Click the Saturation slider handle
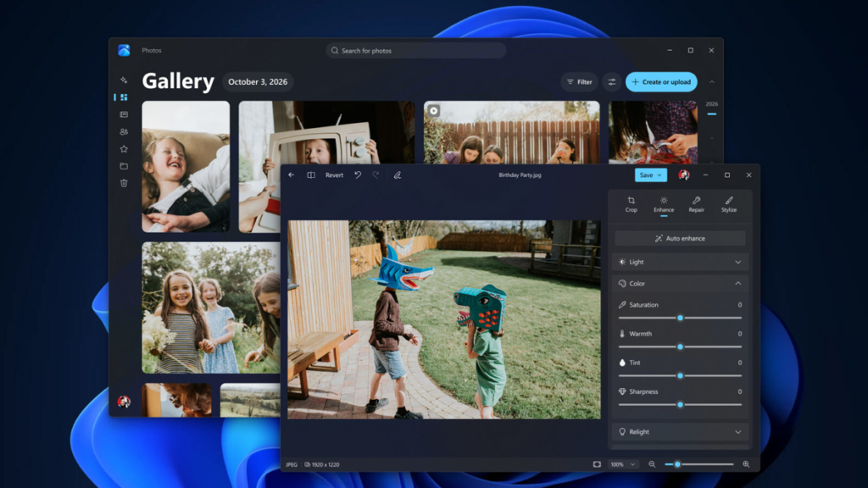The width and height of the screenshot is (868, 488). pyautogui.click(x=681, y=318)
